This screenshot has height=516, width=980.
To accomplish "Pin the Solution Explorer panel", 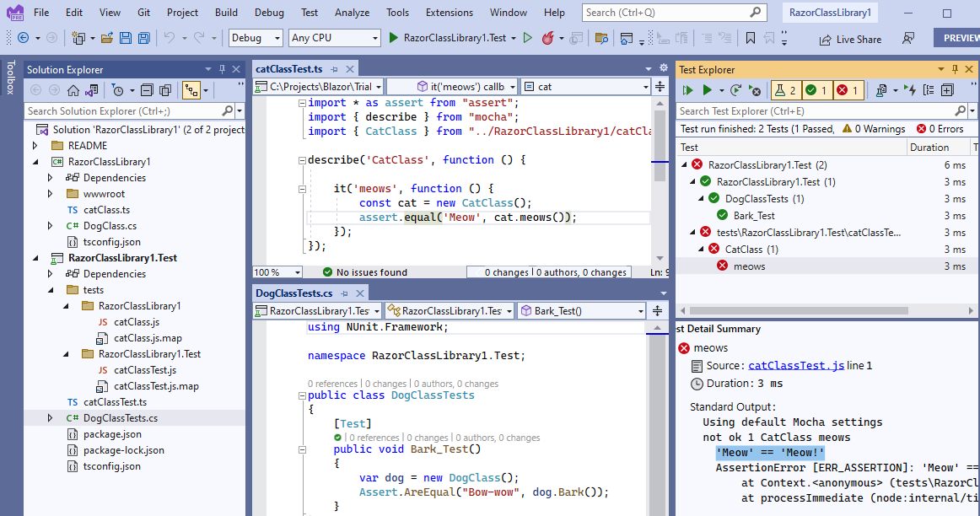I will [x=222, y=69].
